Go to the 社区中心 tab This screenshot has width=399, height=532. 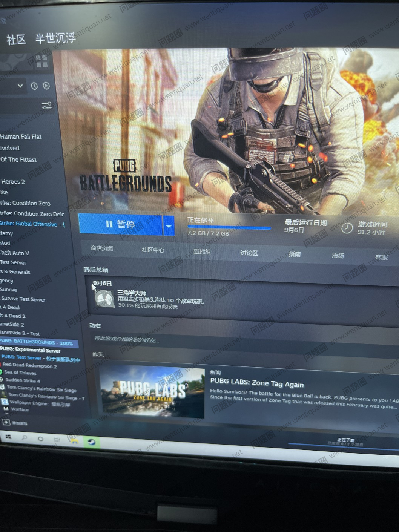[x=153, y=250]
